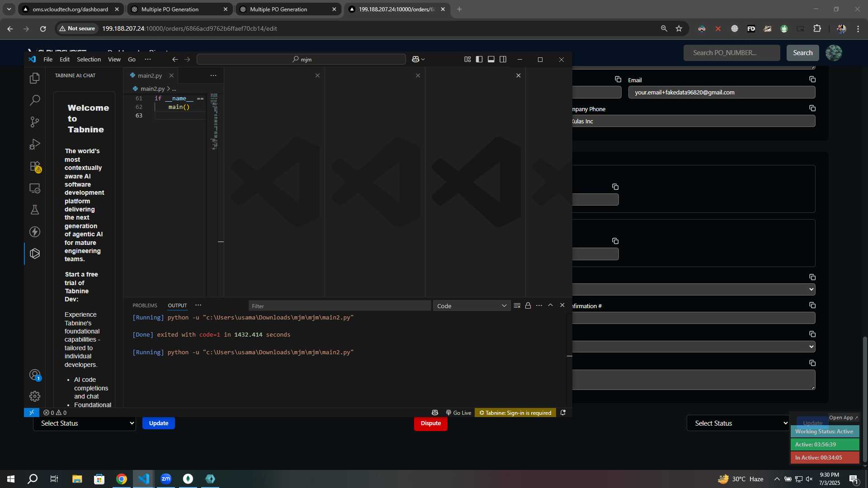Image resolution: width=868 pixels, height=488 pixels.
Task: Open notifications bell in VS Code status bar
Action: [563, 413]
